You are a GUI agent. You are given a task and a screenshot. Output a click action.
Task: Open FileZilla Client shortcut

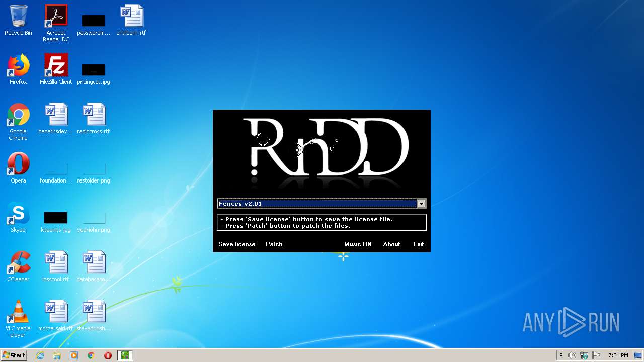coord(56,70)
